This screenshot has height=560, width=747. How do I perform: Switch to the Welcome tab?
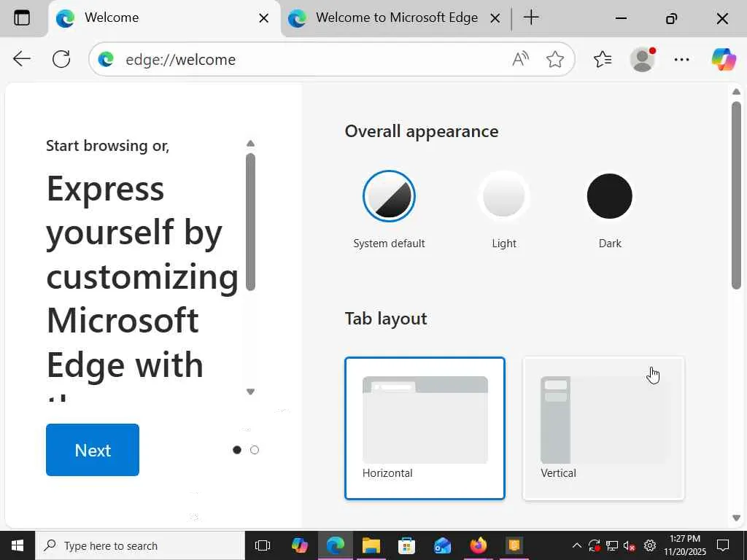pos(164,18)
